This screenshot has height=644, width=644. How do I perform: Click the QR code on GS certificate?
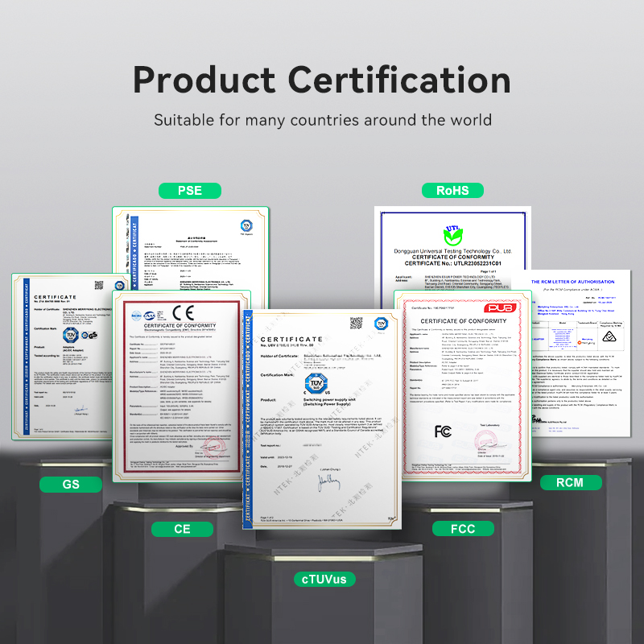tap(99, 285)
